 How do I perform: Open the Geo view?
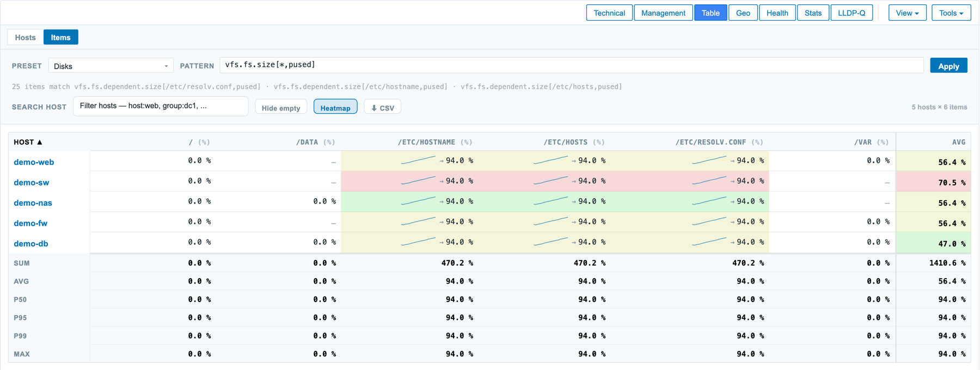click(743, 13)
